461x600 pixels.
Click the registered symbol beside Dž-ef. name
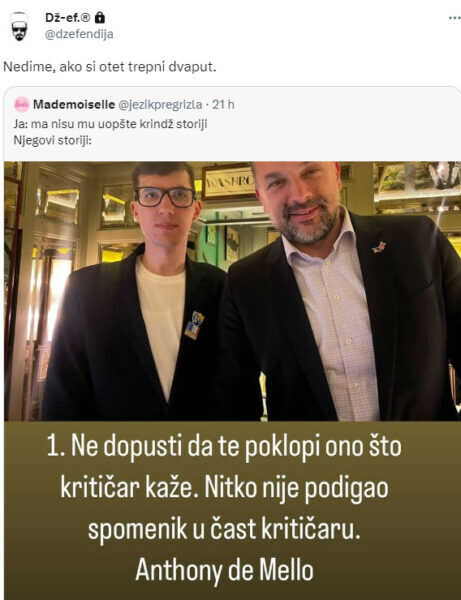(85, 18)
